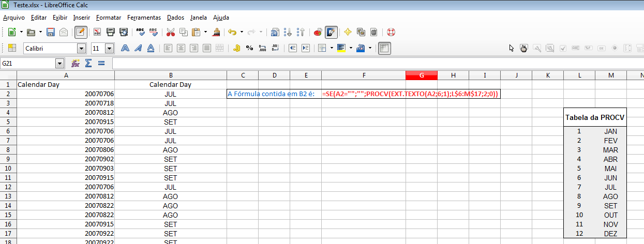Image resolution: width=644 pixels, height=244 pixels.
Task: Open the Inserir menu
Action: [82, 17]
